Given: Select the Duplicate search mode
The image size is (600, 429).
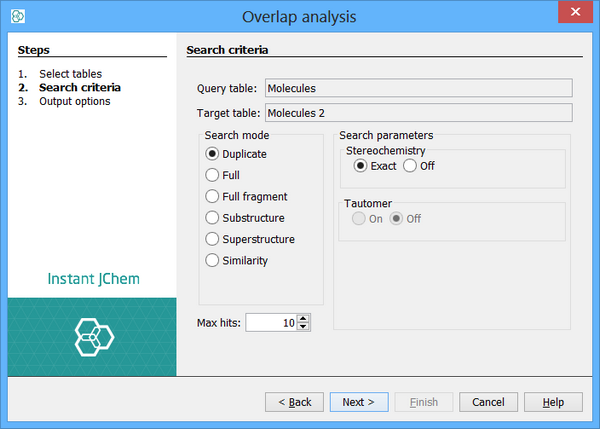Looking at the screenshot, I should pos(212,154).
